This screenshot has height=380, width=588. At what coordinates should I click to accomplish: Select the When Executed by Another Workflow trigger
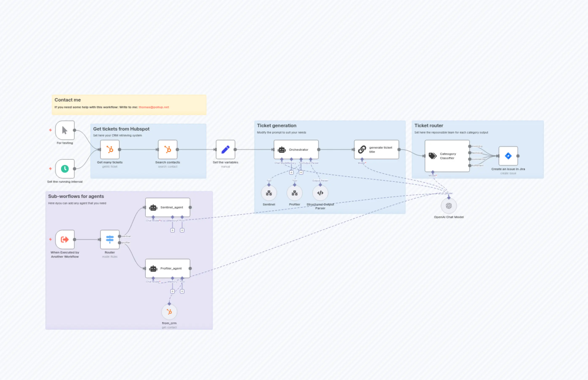(65, 239)
